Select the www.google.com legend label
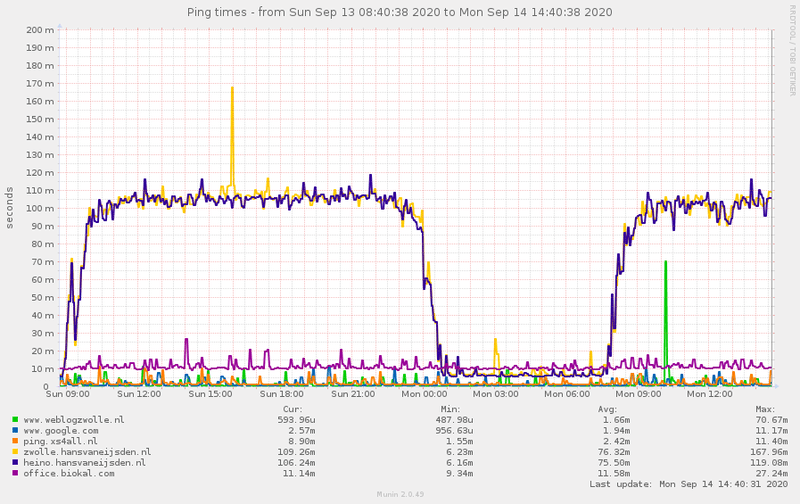The height and width of the screenshot is (504, 800). [61, 431]
